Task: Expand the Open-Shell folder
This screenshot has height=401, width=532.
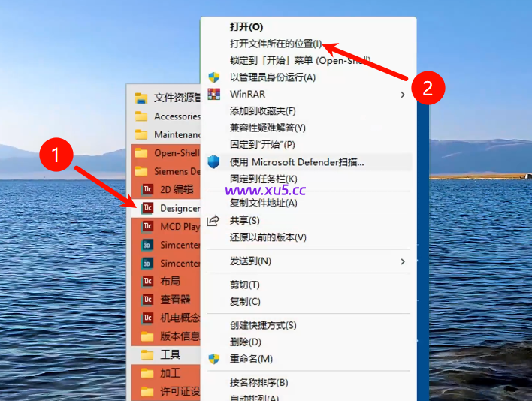Action: pyautogui.click(x=166, y=152)
